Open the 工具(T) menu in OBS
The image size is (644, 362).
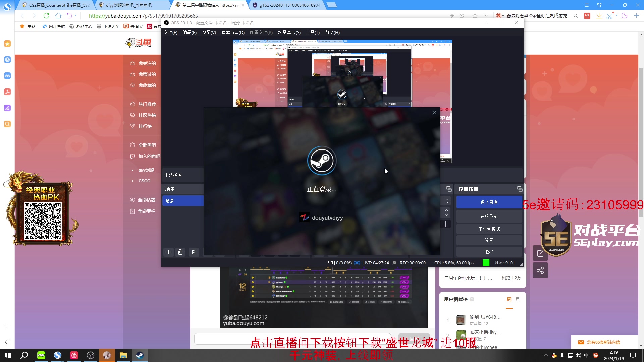312,32
